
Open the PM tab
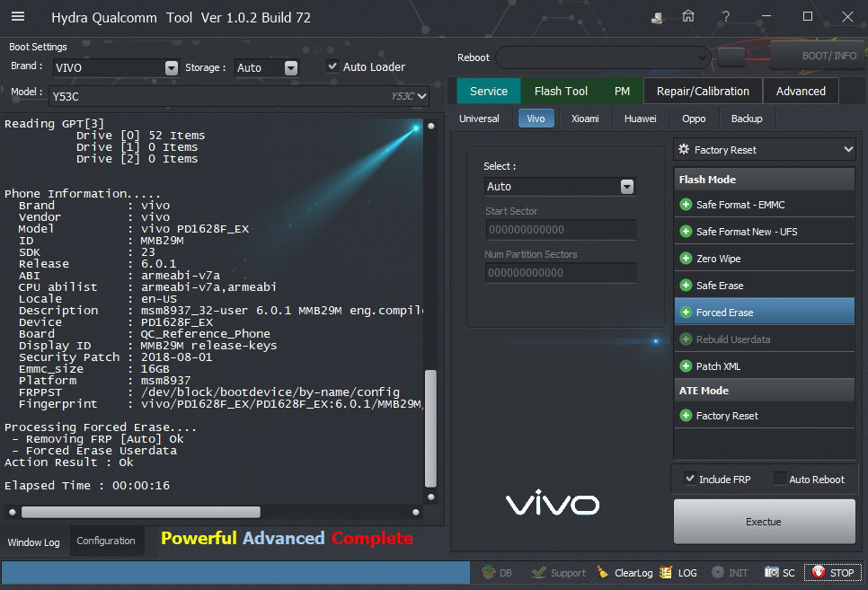click(x=622, y=92)
